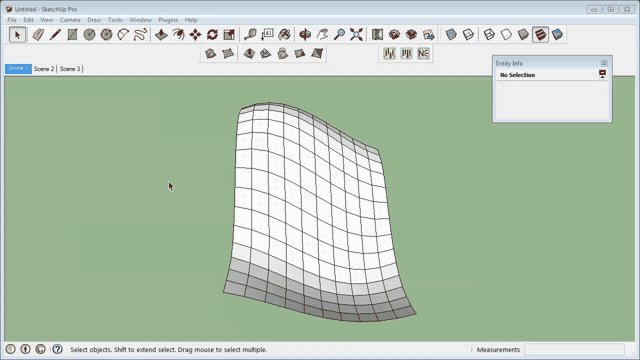The height and width of the screenshot is (360, 640).
Task: Activate the Push/Pull tool
Action: click(x=161, y=35)
